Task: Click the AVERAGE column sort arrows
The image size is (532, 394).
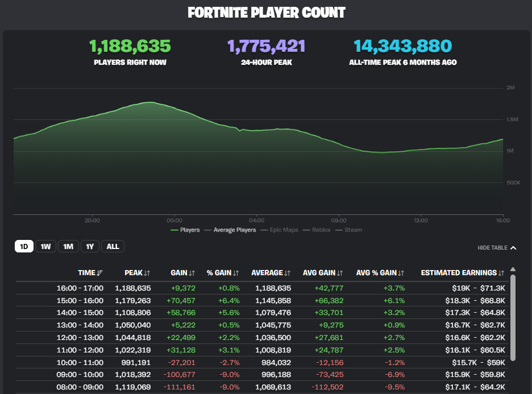Action: [288, 273]
